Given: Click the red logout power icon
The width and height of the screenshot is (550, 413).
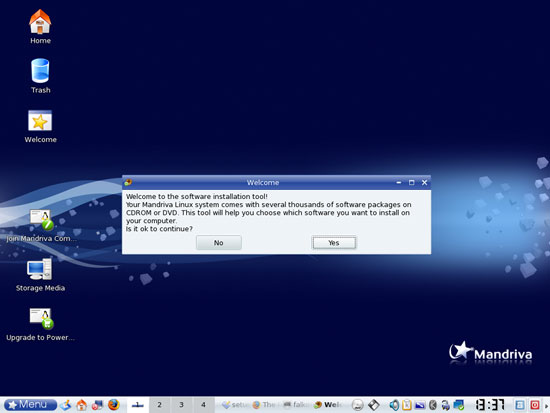Looking at the screenshot, I should (x=535, y=405).
